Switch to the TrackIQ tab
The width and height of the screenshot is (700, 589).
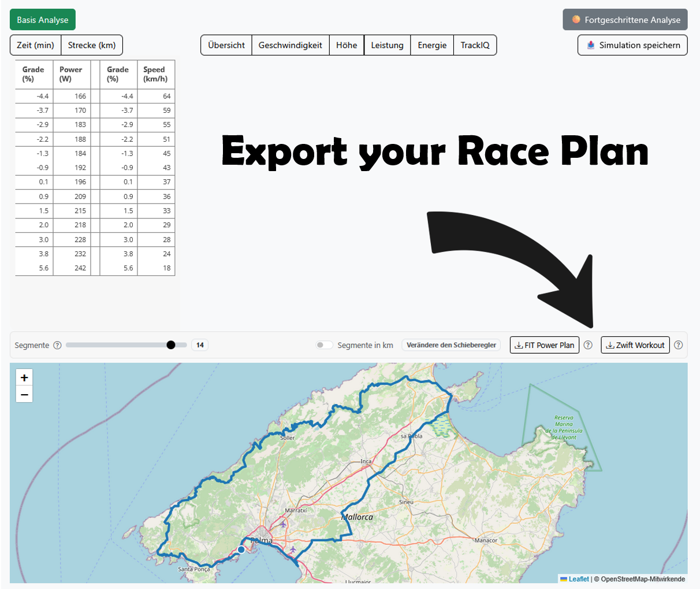[x=475, y=45]
